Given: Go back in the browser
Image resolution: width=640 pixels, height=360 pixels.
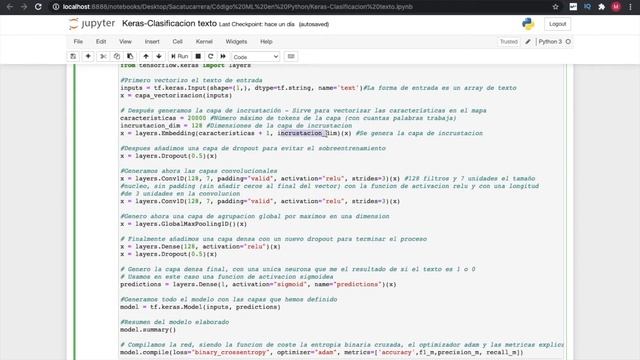Looking at the screenshot, I should [x=10, y=7].
